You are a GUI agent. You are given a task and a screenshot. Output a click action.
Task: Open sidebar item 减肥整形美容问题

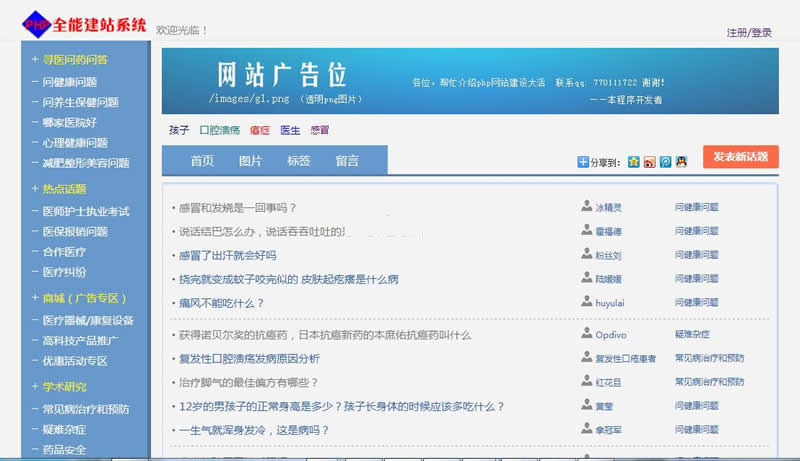[86, 163]
